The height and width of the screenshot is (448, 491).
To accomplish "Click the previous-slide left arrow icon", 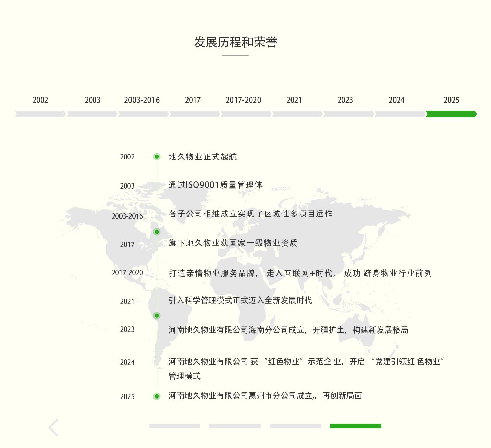I will (x=53, y=427).
